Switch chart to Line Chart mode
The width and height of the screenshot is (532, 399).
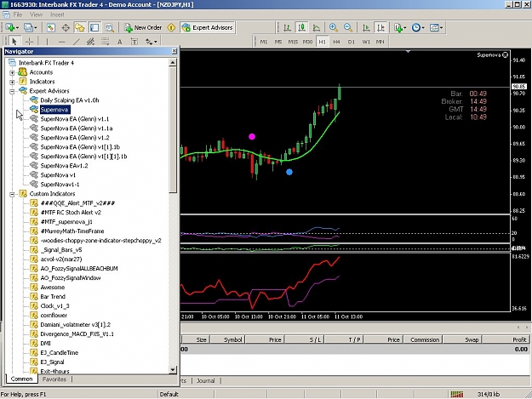point(316,27)
